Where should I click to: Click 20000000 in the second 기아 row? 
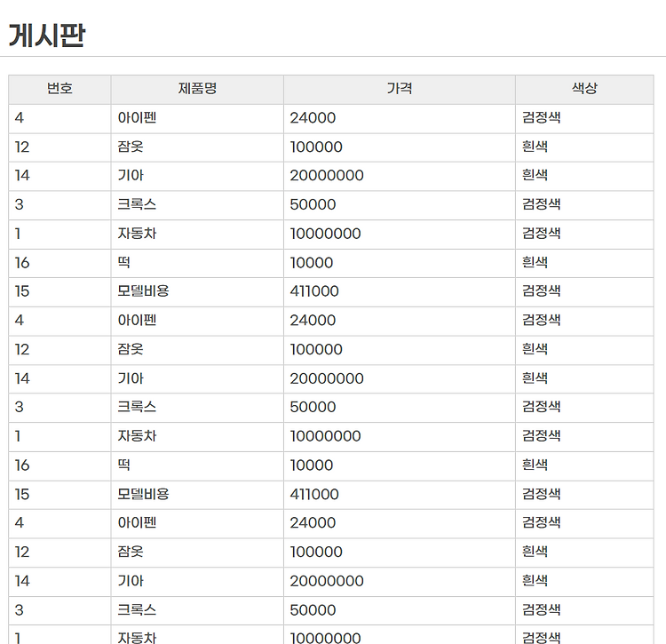click(327, 378)
